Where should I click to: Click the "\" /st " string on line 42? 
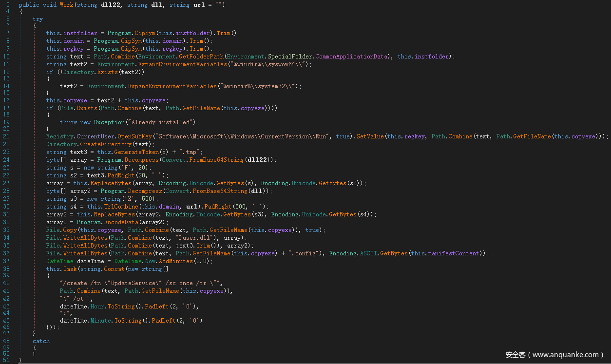point(75,299)
